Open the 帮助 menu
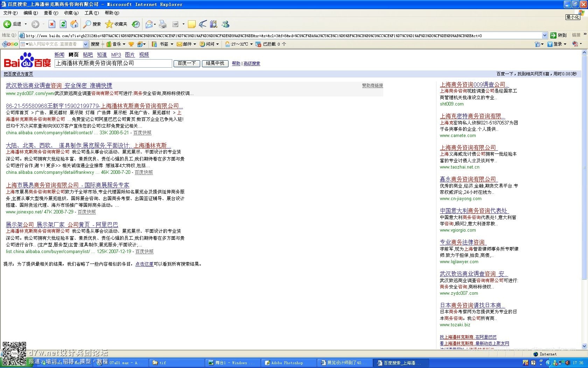588x368 pixels. click(112, 13)
